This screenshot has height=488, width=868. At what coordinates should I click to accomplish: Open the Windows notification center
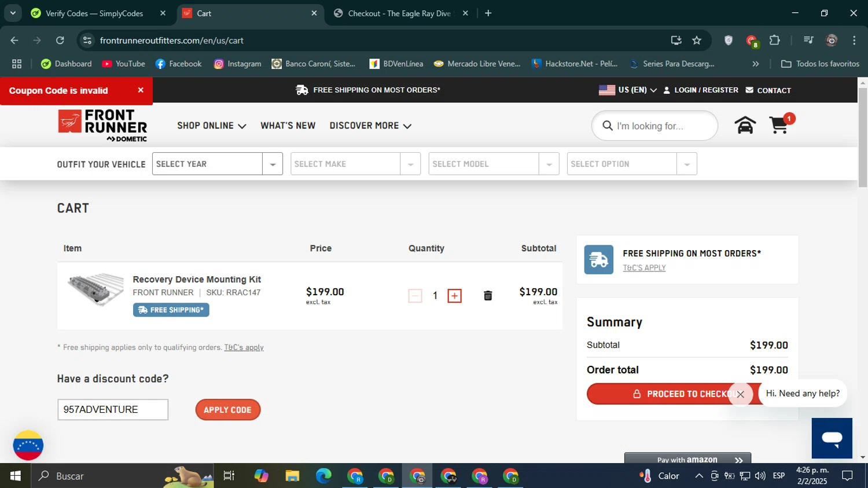click(848, 476)
